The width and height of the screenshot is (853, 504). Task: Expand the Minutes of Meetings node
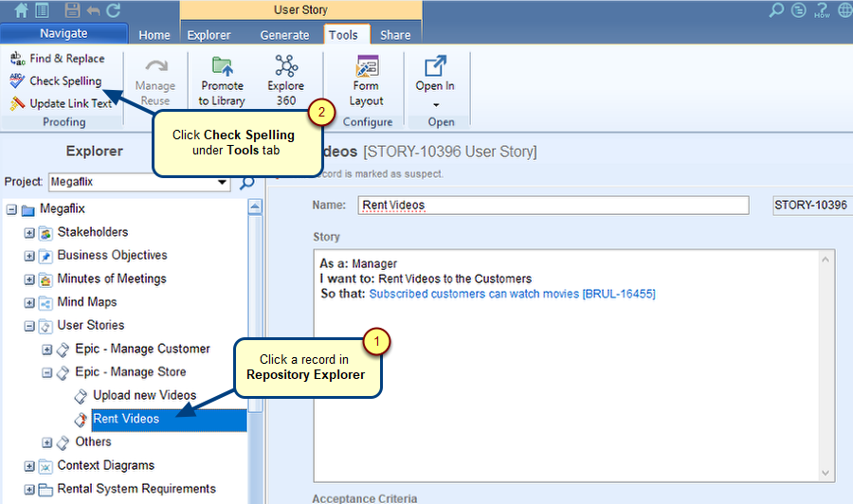pos(29,279)
